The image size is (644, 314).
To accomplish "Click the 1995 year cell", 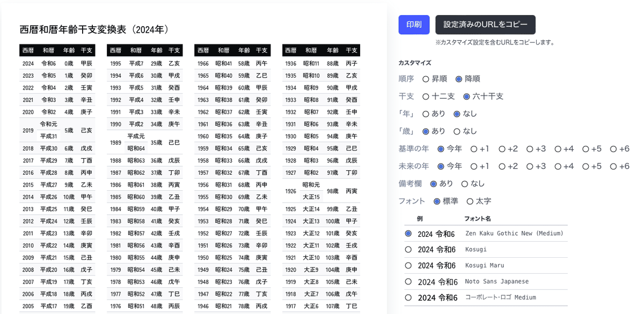I will (115, 63).
